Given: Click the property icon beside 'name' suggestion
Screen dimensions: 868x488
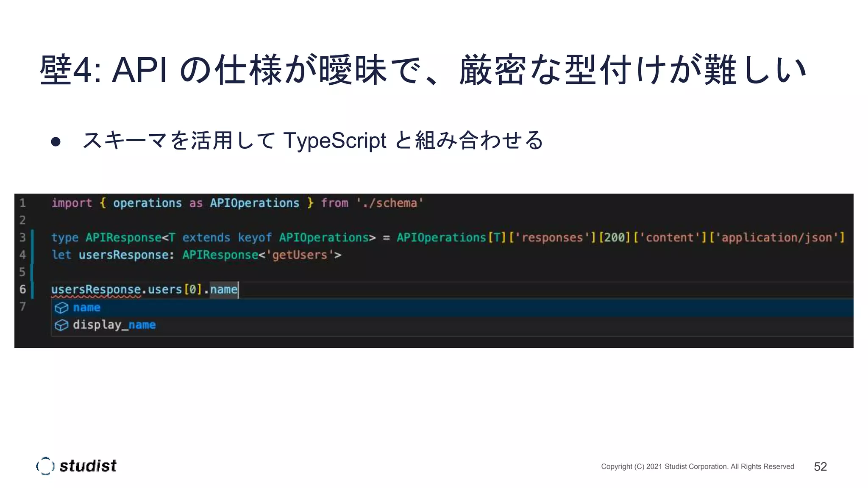Looking at the screenshot, I should pyautogui.click(x=61, y=308).
